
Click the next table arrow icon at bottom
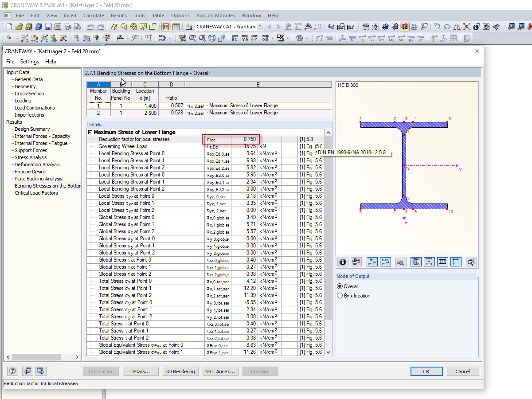click(x=41, y=371)
